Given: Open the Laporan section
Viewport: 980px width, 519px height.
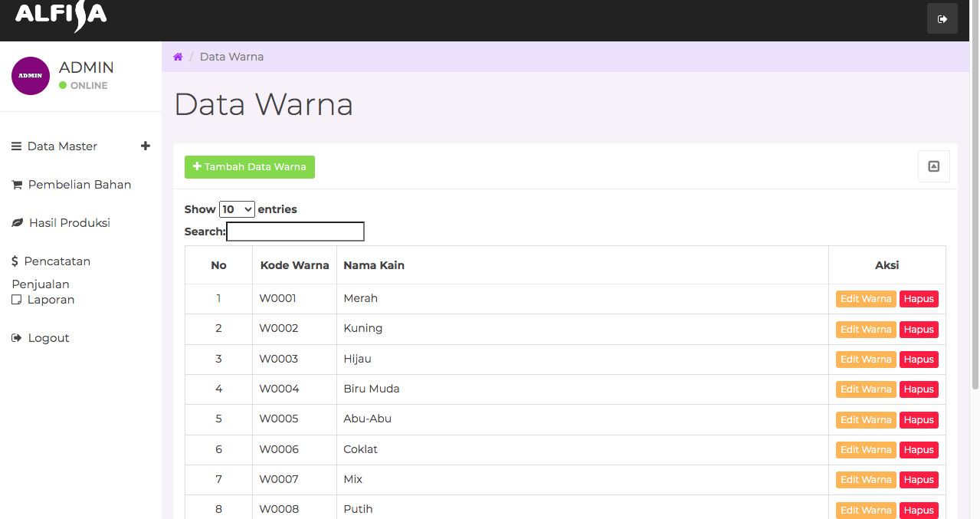Looking at the screenshot, I should click(x=51, y=300).
